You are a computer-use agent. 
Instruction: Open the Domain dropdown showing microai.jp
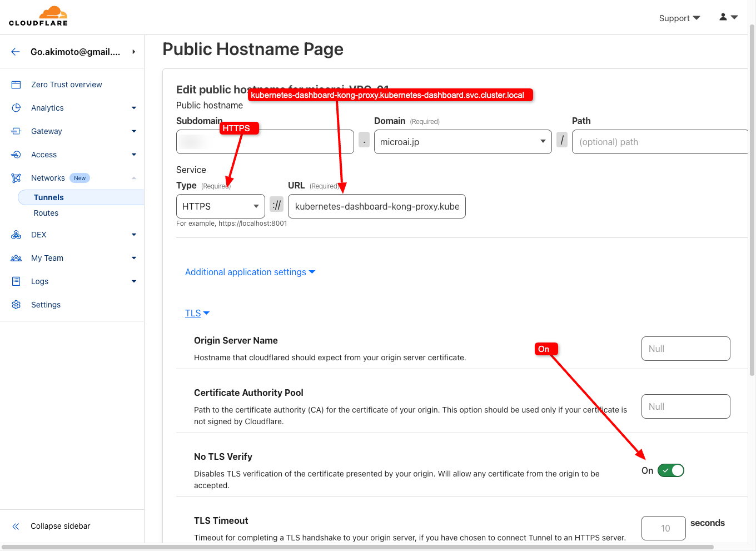point(463,142)
